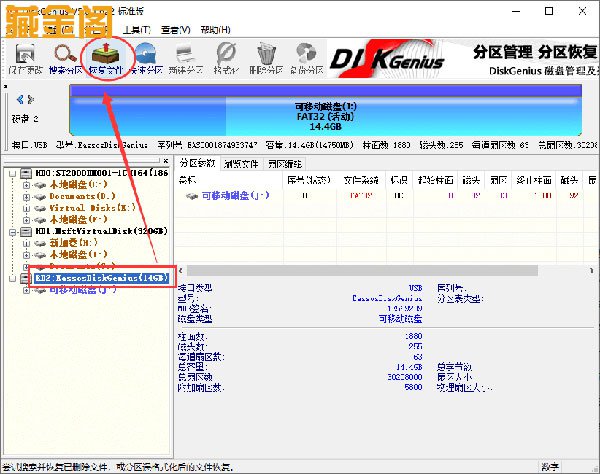
Task: Click right arrow of table horizontal scrollbar
Action: point(591,270)
